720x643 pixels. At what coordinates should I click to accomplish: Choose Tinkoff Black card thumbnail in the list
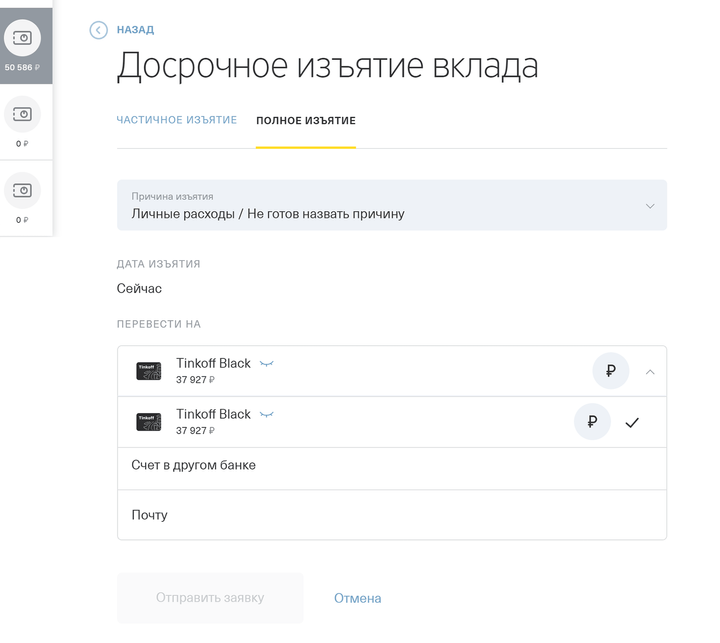click(x=148, y=422)
